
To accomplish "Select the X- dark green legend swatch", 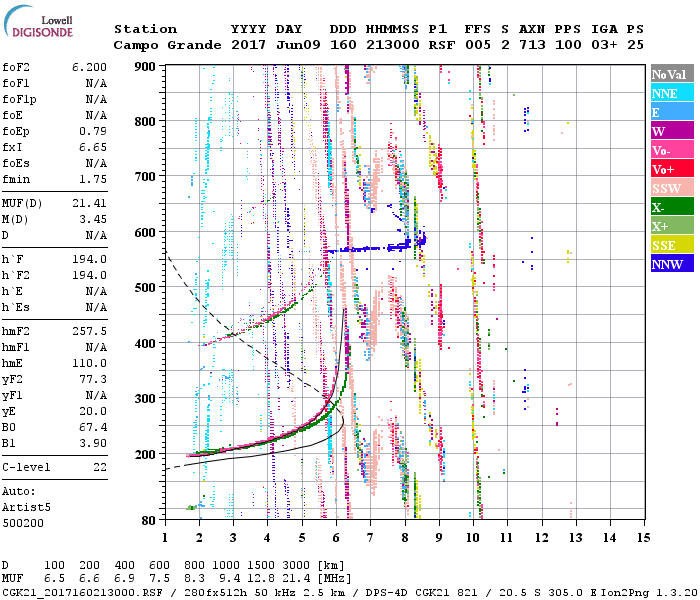I will (672, 206).
